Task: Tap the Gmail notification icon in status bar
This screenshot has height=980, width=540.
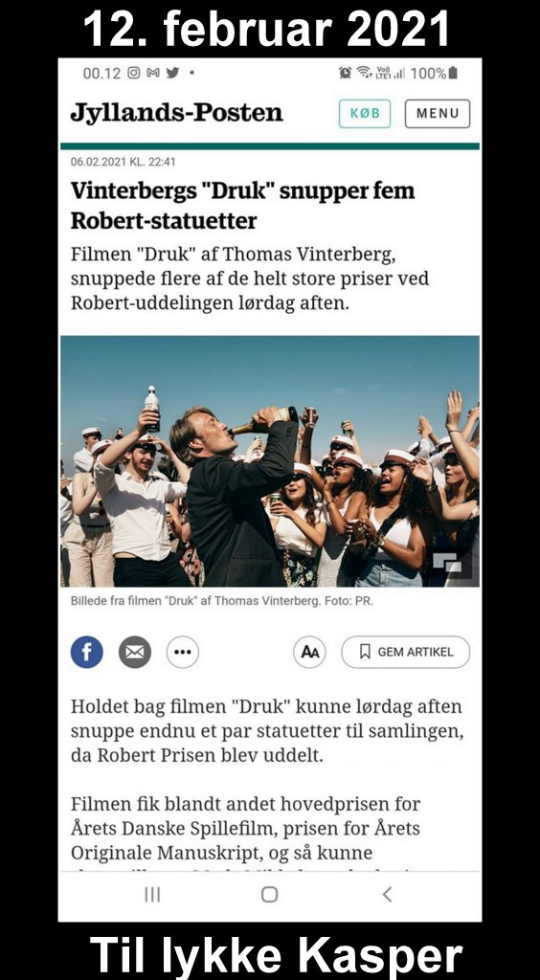Action: [x=153, y=73]
